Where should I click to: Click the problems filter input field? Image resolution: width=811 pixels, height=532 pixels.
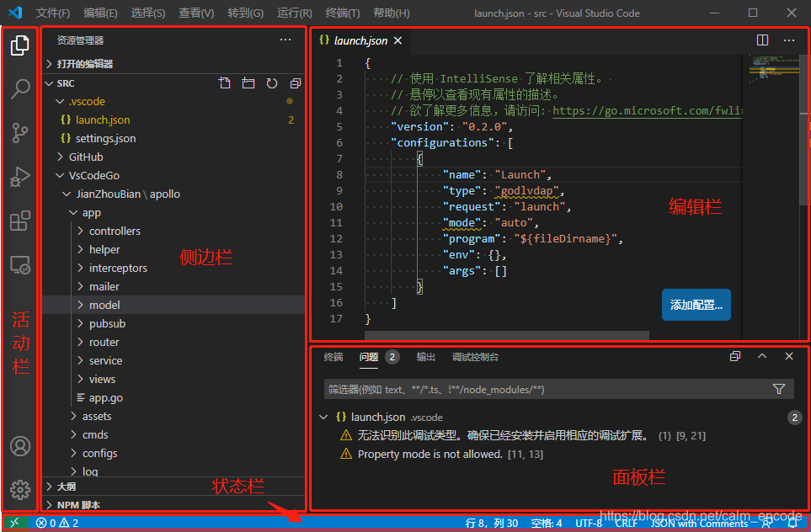(547, 389)
